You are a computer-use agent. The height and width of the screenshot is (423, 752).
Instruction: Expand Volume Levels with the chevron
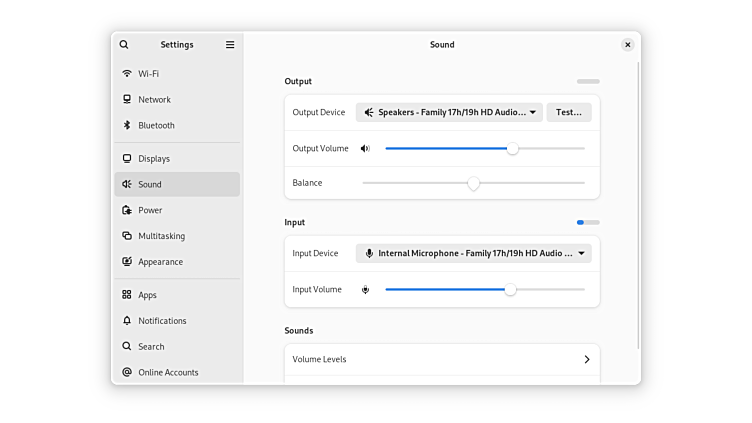[586, 359]
